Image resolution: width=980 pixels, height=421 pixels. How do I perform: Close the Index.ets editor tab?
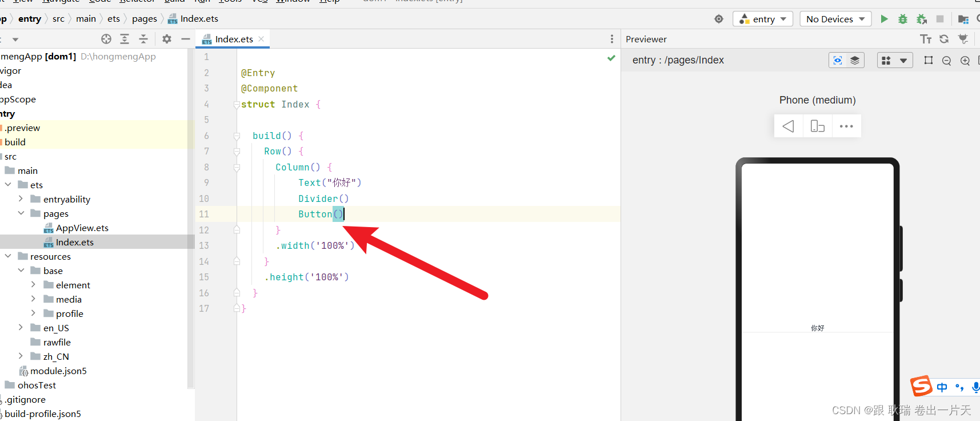(x=261, y=39)
